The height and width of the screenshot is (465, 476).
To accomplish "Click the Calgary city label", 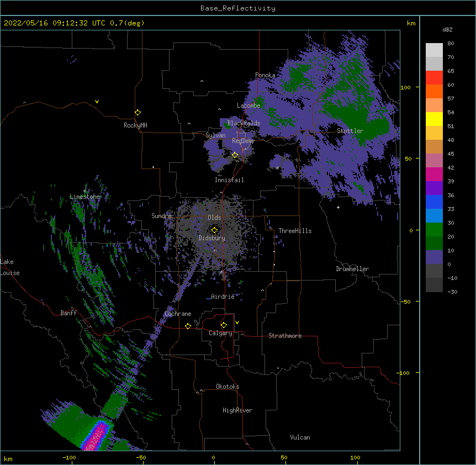I will pyautogui.click(x=220, y=333).
